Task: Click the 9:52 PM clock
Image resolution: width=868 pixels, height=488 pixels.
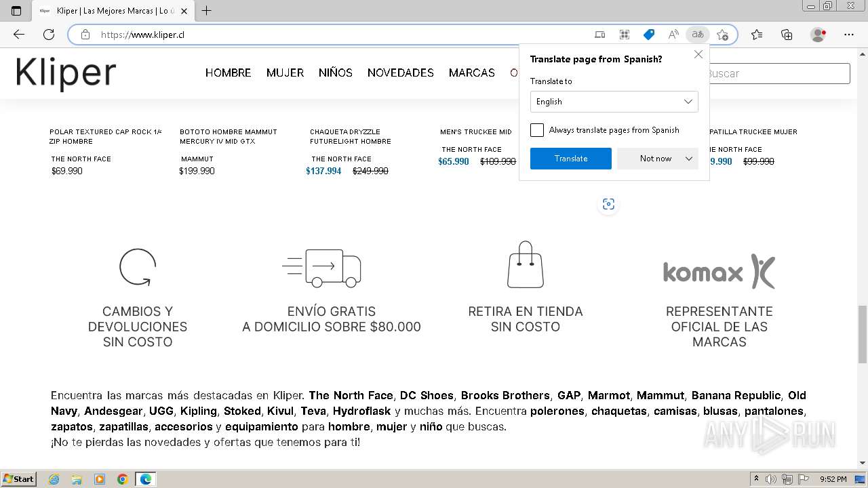Action: (833, 479)
